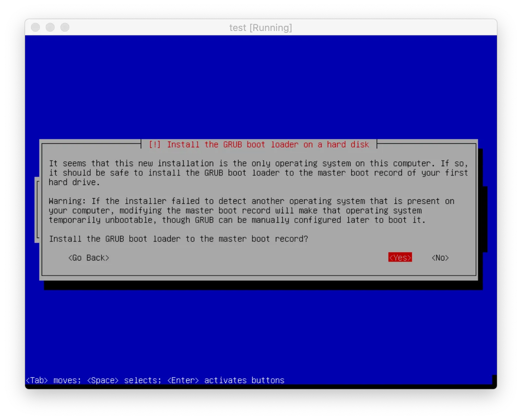The height and width of the screenshot is (420, 522).
Task: Activate the <Go Back> button
Action: point(89,258)
